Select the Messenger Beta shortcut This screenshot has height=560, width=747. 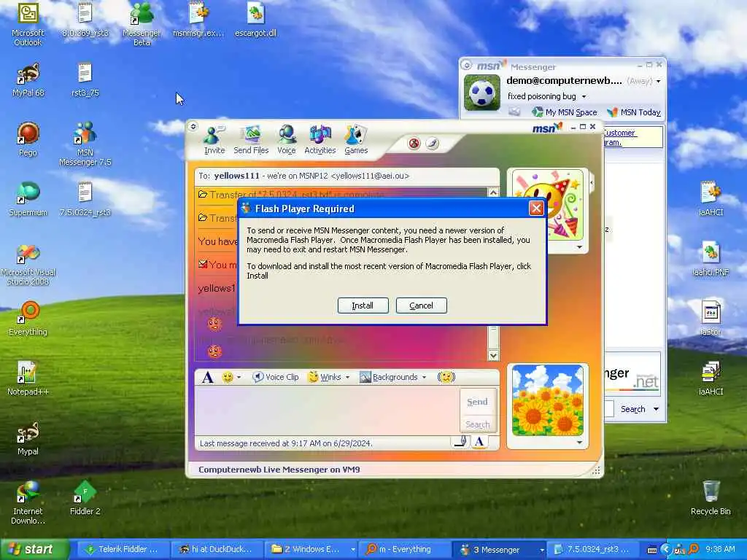pos(142,24)
